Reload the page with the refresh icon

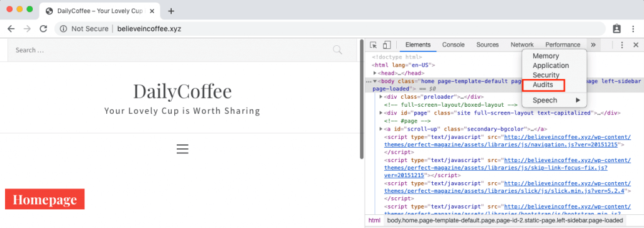(x=43, y=29)
